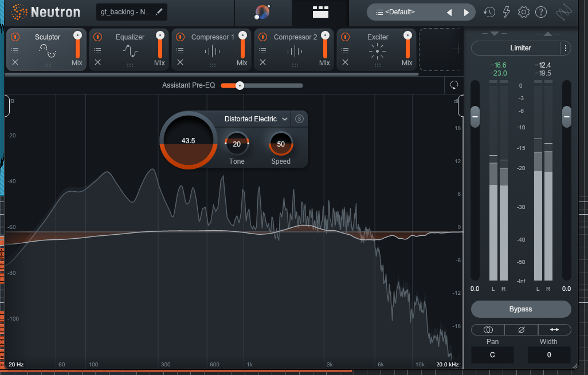The height and width of the screenshot is (375, 588).
Task: Remove the Sculptor module with its X
Action: [15, 62]
